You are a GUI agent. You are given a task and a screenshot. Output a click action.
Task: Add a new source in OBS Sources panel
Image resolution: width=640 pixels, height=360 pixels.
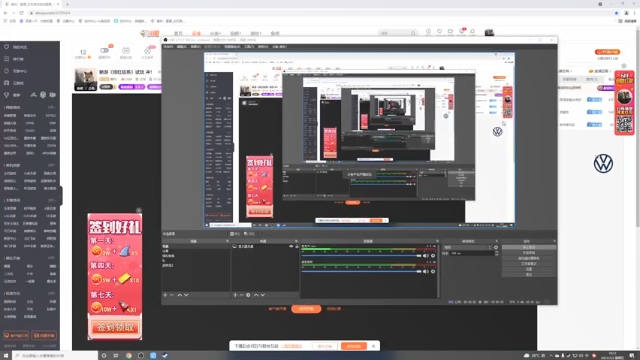[x=235, y=295]
